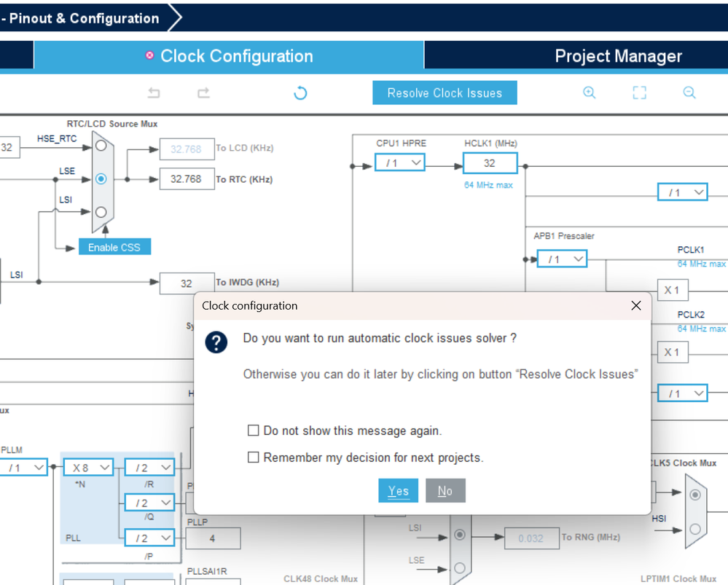Click the Resolve Clock Issues button

coord(445,93)
